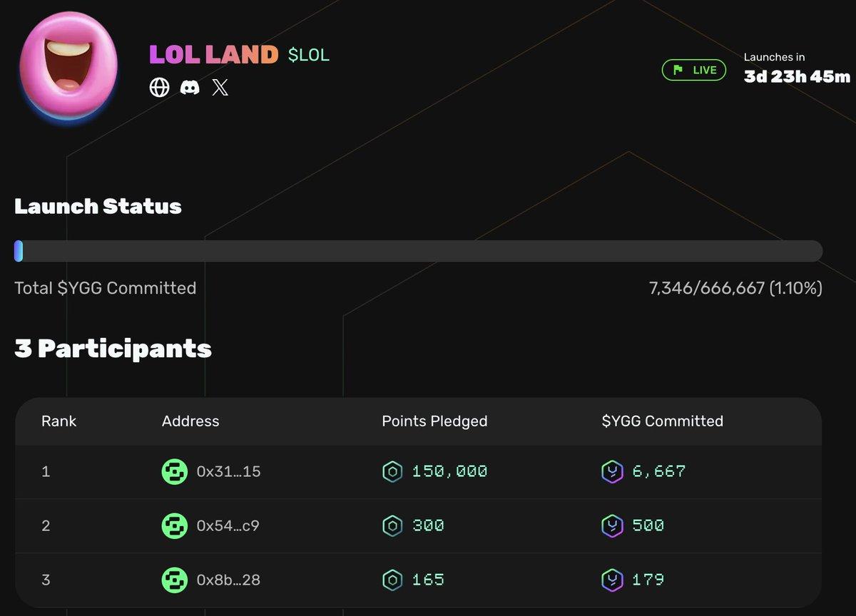Click the LIVE status badge

693,70
